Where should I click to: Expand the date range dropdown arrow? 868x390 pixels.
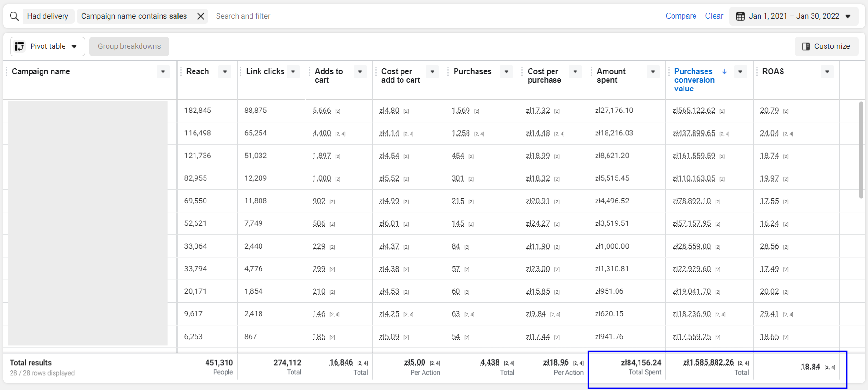click(x=848, y=16)
